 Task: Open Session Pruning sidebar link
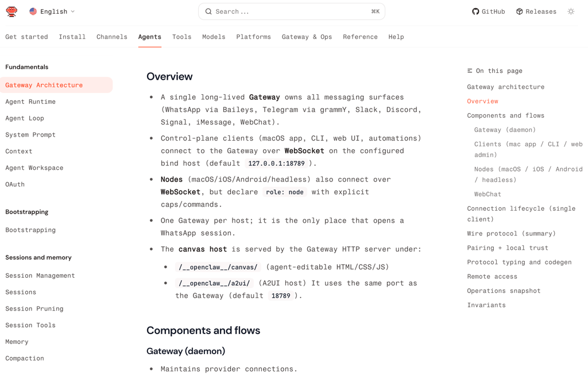pos(34,309)
